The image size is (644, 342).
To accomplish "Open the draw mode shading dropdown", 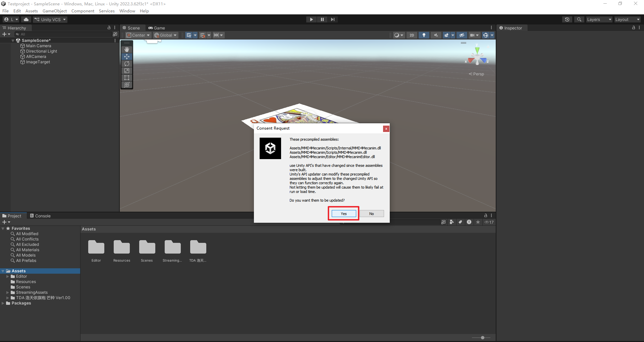I will tap(399, 35).
